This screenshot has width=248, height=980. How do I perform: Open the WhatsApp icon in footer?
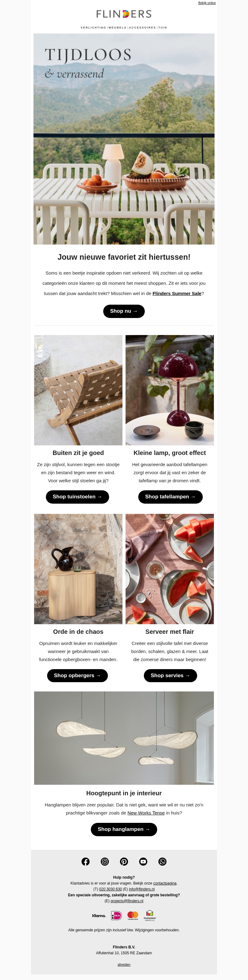(162, 861)
